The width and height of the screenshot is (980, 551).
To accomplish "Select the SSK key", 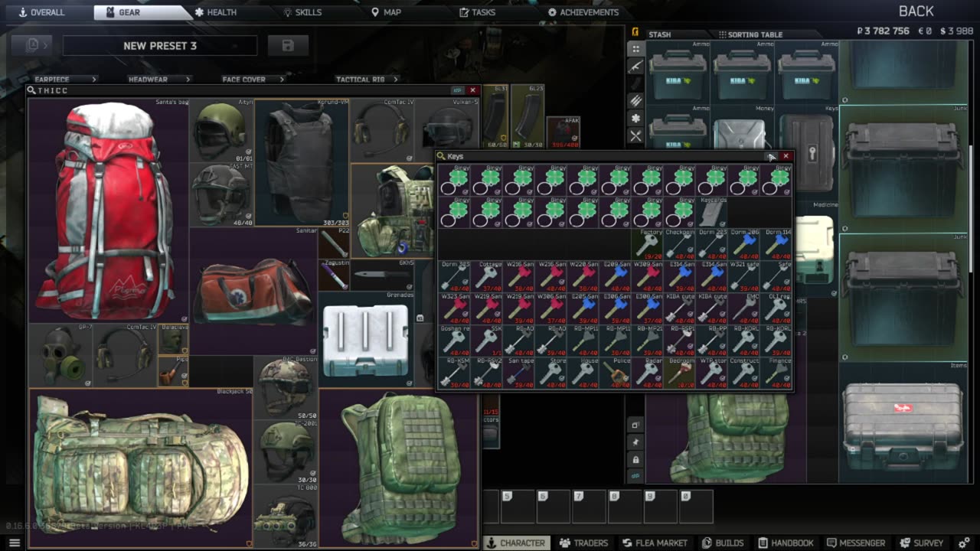I will coord(486,341).
